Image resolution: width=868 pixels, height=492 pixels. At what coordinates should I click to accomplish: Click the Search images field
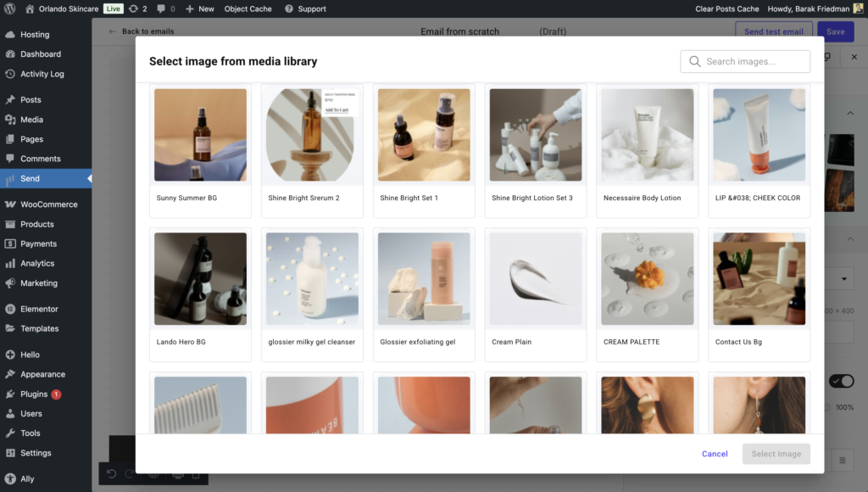click(x=745, y=61)
